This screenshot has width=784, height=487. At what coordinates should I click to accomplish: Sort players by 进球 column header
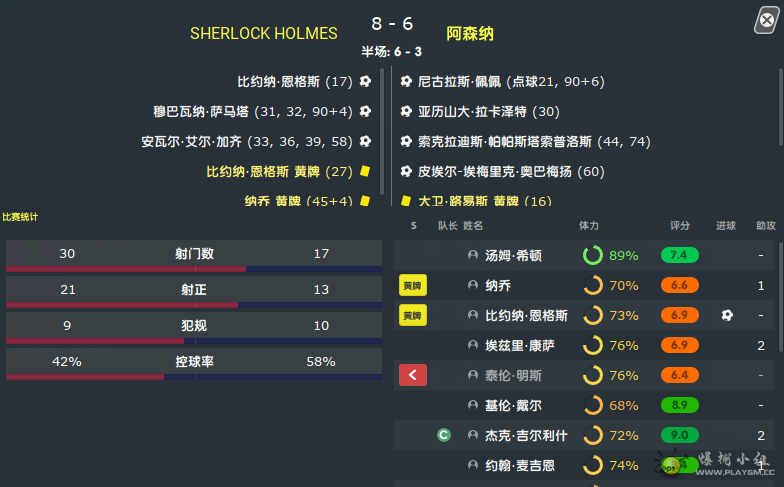point(726,226)
